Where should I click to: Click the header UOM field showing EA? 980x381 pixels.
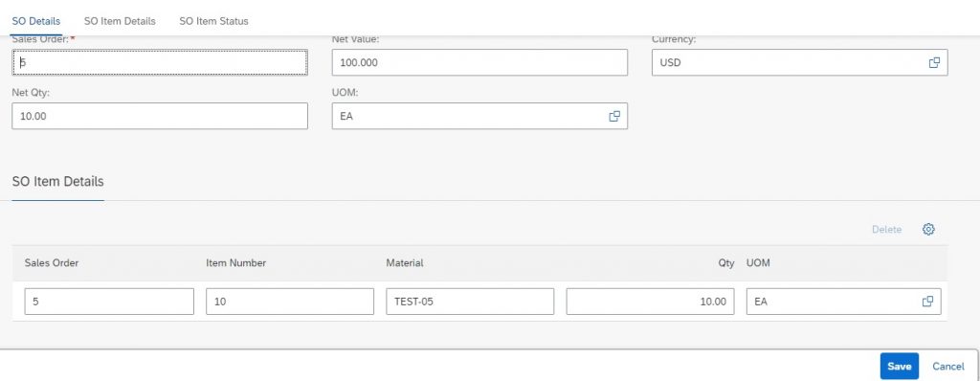click(x=479, y=116)
